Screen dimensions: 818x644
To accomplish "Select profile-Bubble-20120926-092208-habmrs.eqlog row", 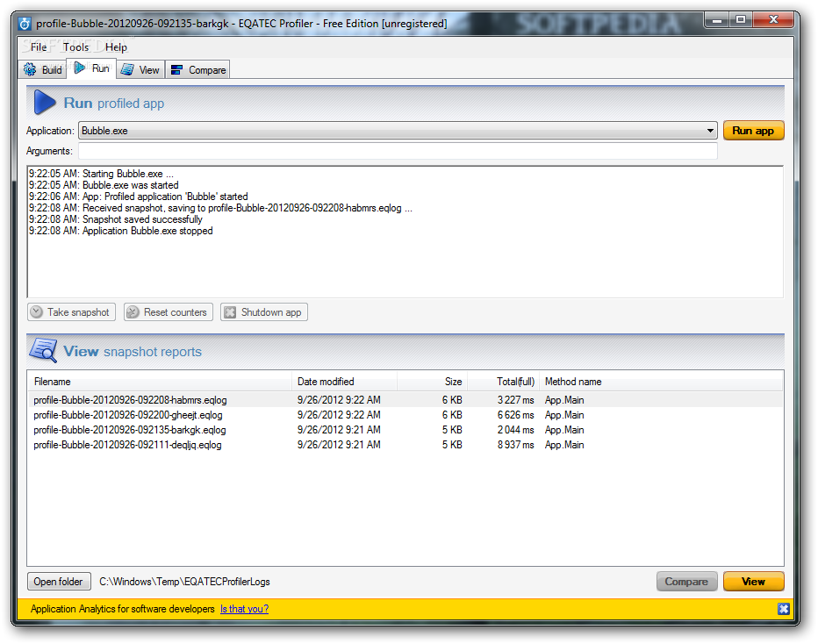I will pyautogui.click(x=405, y=400).
